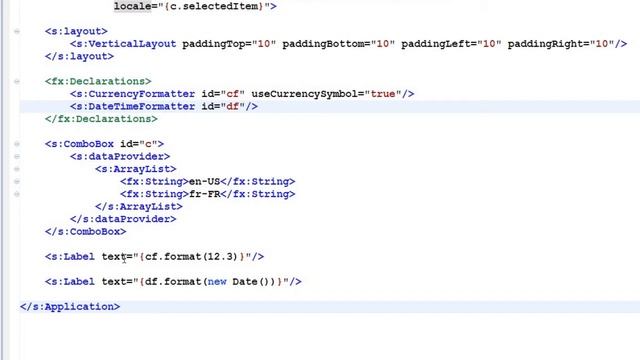Click the closing s:ArrayList tag
640x360 pixels.
click(x=139, y=207)
